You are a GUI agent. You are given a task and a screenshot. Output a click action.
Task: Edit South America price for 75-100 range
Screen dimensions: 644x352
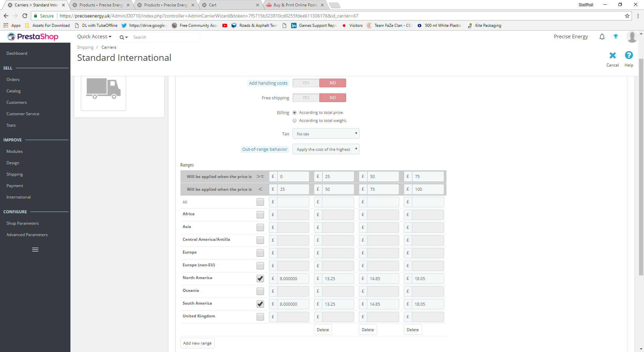tap(428, 304)
